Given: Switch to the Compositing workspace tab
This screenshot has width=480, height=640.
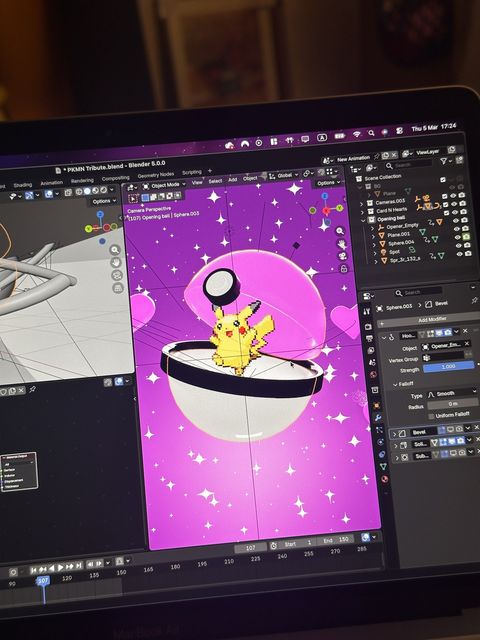Looking at the screenshot, I should [x=116, y=178].
